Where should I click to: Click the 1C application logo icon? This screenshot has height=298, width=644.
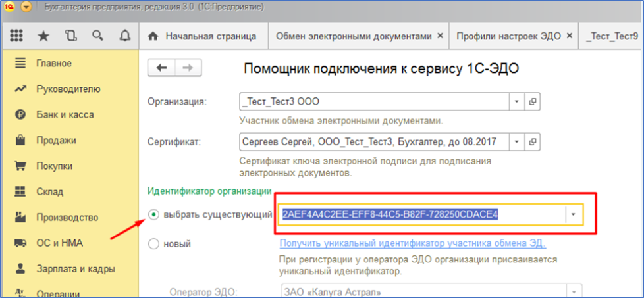(10, 7)
